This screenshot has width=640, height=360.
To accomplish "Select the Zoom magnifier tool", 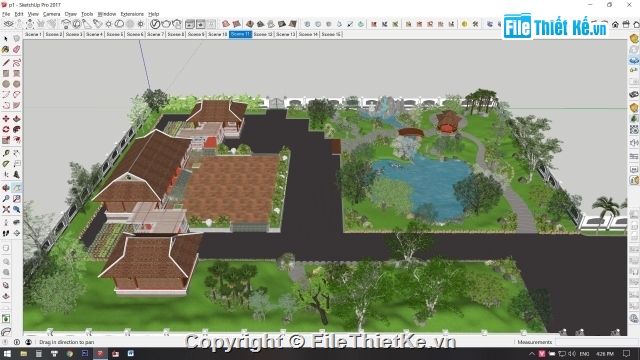I will pos(6,199).
